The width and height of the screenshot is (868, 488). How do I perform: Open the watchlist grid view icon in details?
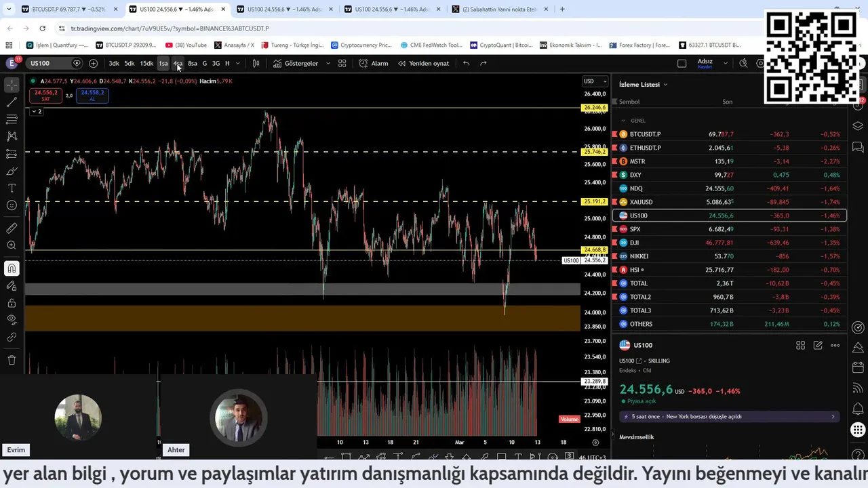coord(800,345)
